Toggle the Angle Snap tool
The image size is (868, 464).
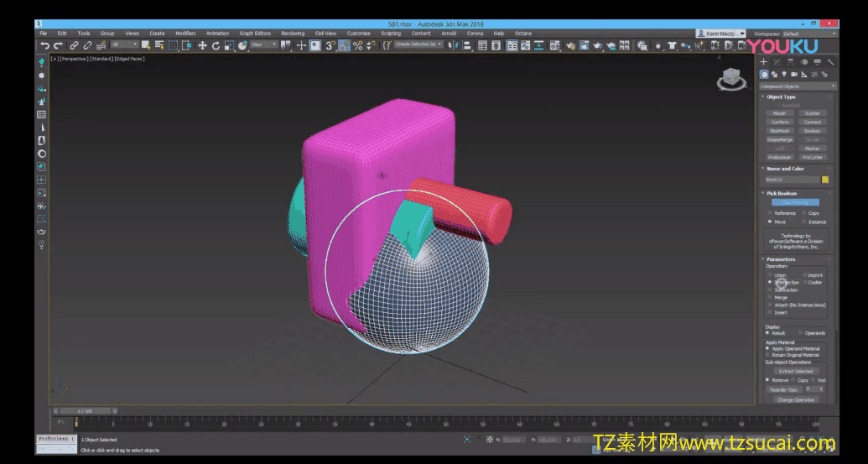(x=344, y=45)
